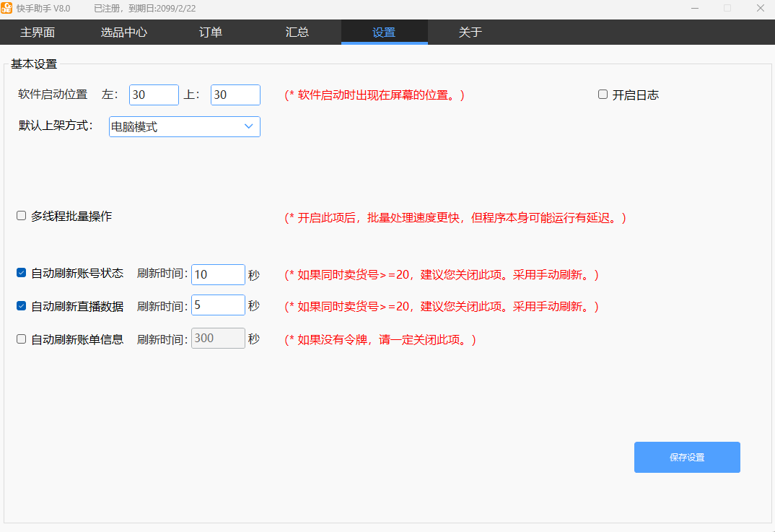Open the 选品中心 tab
This screenshot has width=775, height=532.
click(x=124, y=32)
